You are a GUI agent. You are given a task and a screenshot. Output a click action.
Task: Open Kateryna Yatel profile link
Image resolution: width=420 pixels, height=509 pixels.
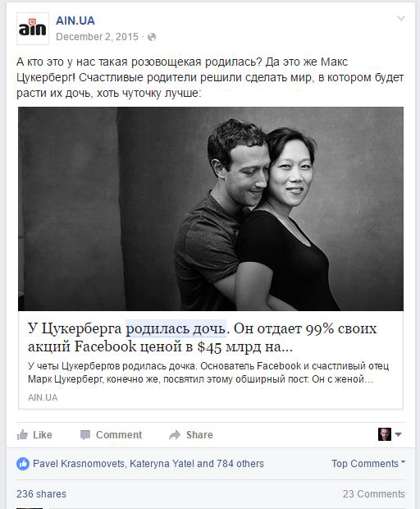162,464
